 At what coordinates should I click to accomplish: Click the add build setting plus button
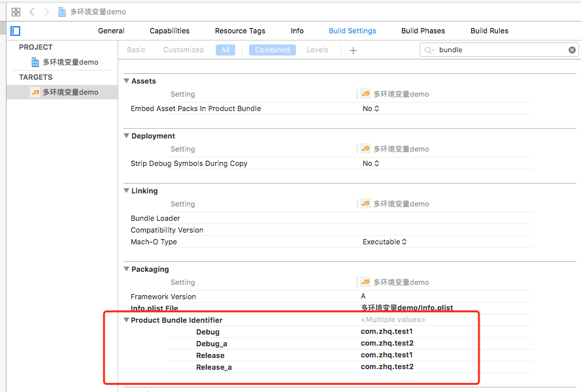353,50
